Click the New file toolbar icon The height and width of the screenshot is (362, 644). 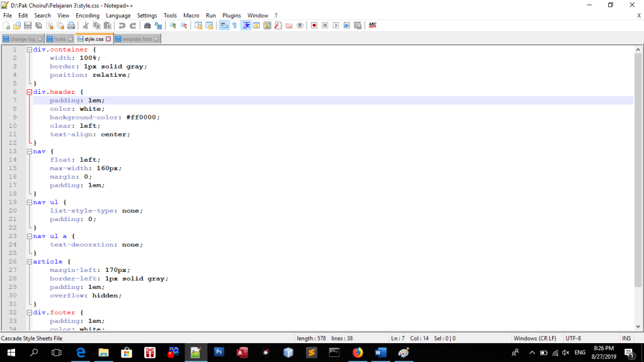click(6, 26)
